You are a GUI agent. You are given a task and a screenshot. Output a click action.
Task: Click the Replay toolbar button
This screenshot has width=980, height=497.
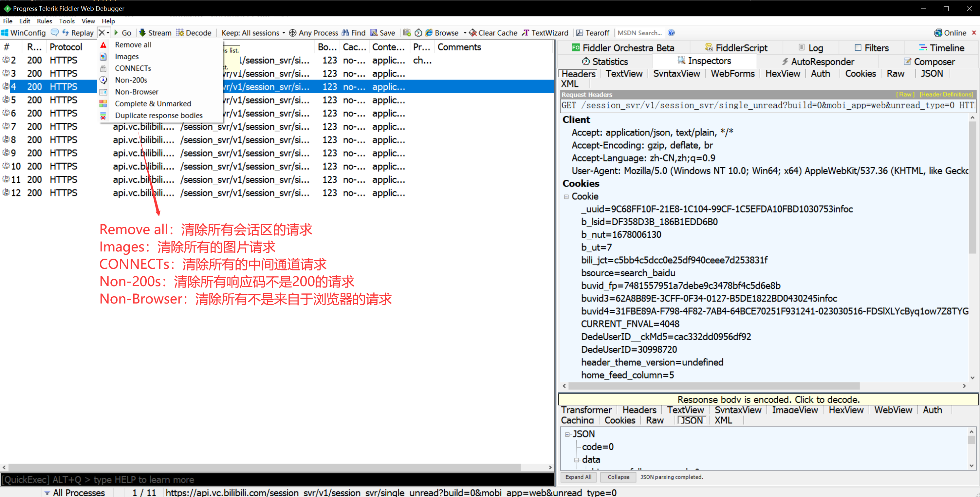tap(78, 33)
